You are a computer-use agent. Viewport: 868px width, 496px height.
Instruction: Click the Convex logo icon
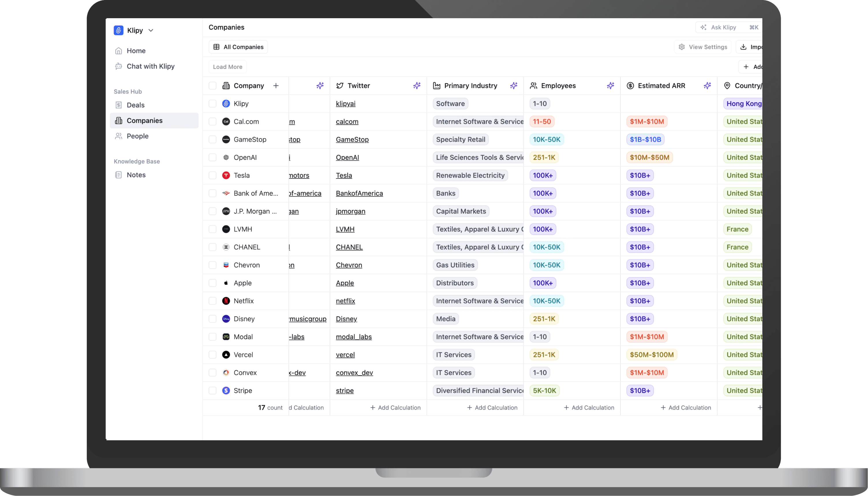(226, 373)
